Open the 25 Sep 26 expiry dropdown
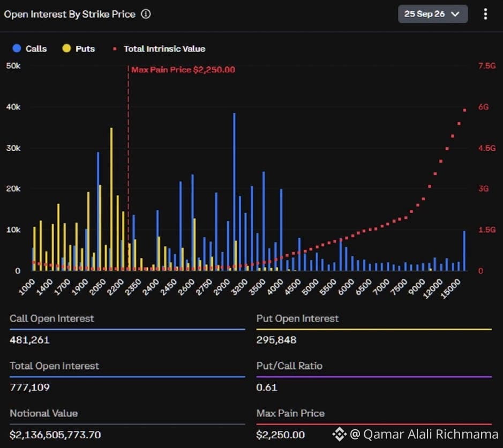Image resolution: width=503 pixels, height=448 pixels. pyautogui.click(x=433, y=14)
